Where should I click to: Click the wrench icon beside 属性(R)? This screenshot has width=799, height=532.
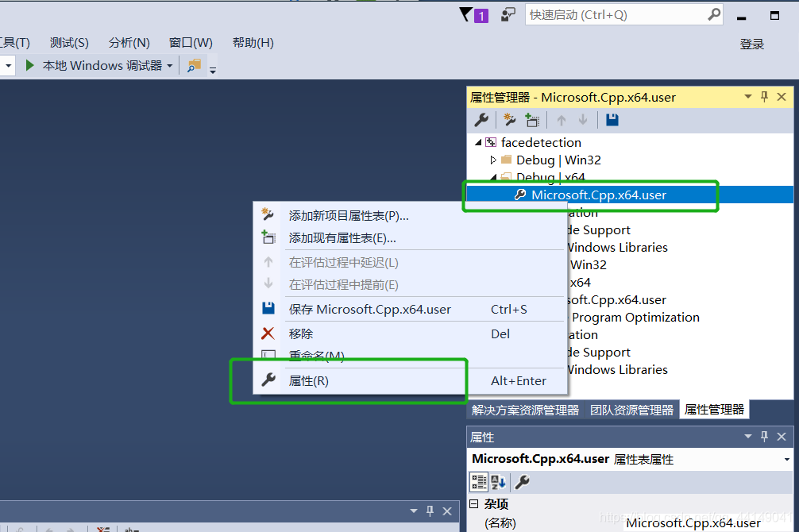tap(268, 380)
